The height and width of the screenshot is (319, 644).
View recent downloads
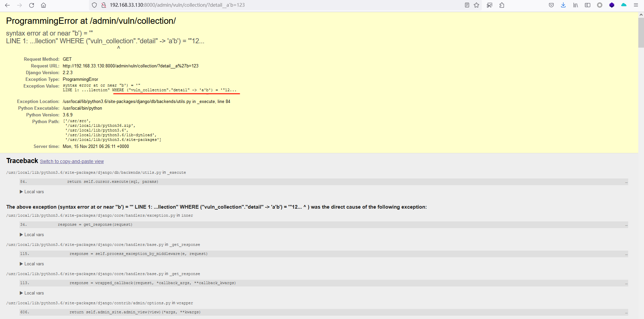pos(563,5)
